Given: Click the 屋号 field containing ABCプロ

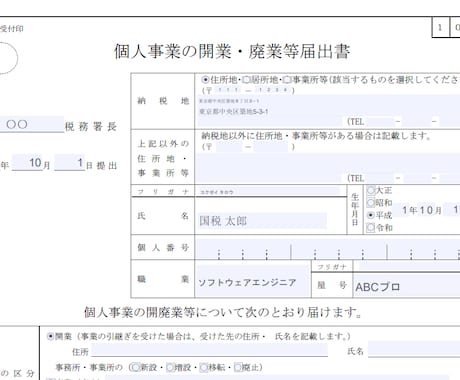Looking at the screenshot, I should (407, 286).
